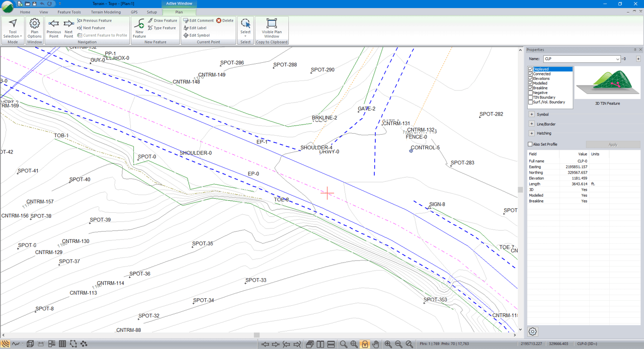This screenshot has height=349, width=644.
Task: Jump to Next Point arrow
Action: (x=68, y=28)
